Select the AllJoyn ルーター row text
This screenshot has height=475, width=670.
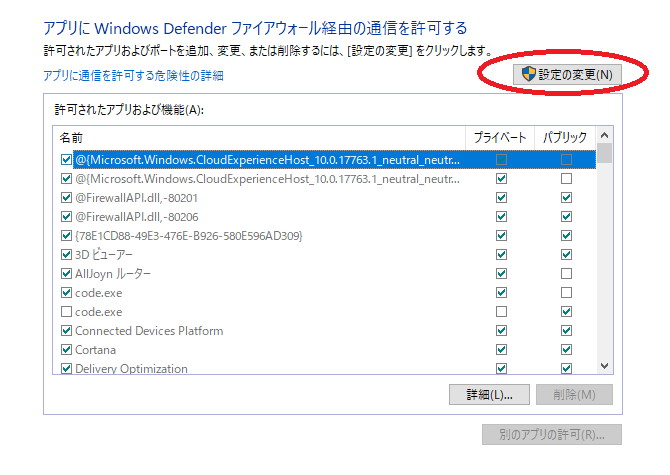click(113, 273)
